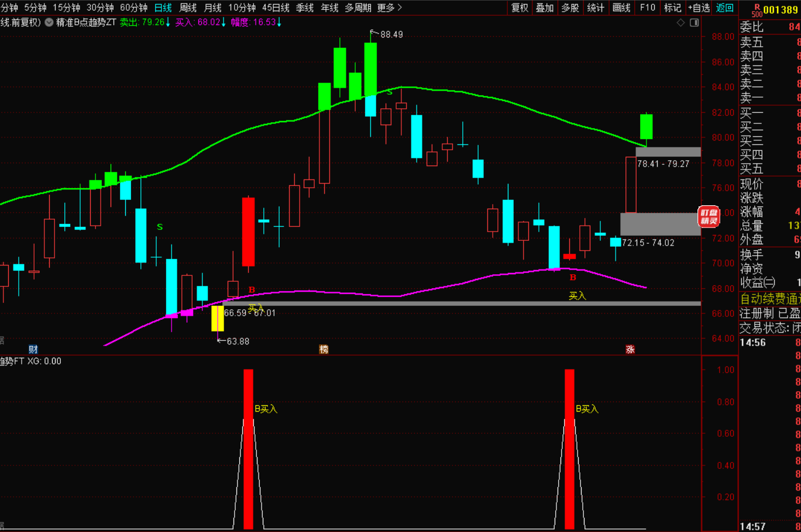The width and height of the screenshot is (801, 532).
Task: Open the 复权 adjustment menu
Action: coord(520,8)
